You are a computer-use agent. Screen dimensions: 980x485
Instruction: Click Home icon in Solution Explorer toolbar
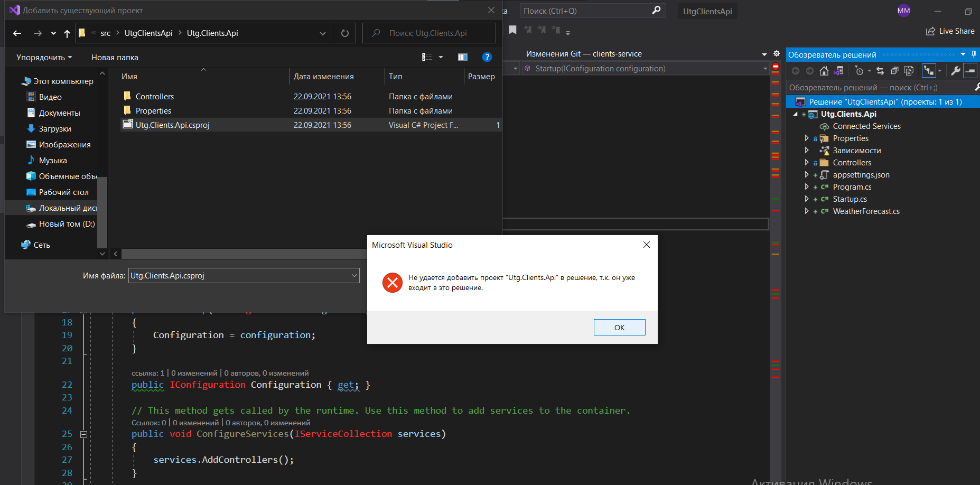point(824,71)
